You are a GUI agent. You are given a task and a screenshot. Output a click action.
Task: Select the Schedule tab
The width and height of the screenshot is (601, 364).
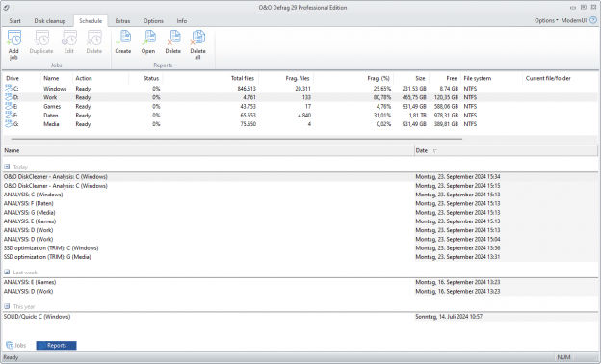91,21
